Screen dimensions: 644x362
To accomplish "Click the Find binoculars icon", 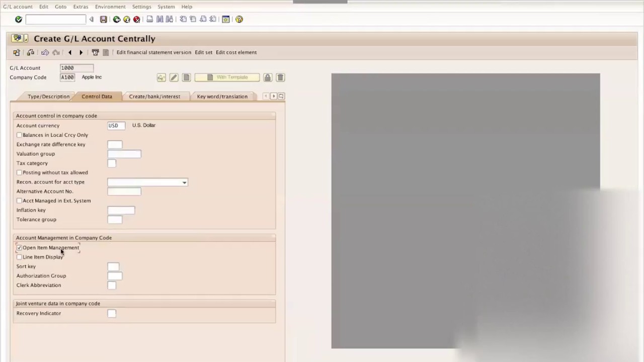I will coord(160,19).
